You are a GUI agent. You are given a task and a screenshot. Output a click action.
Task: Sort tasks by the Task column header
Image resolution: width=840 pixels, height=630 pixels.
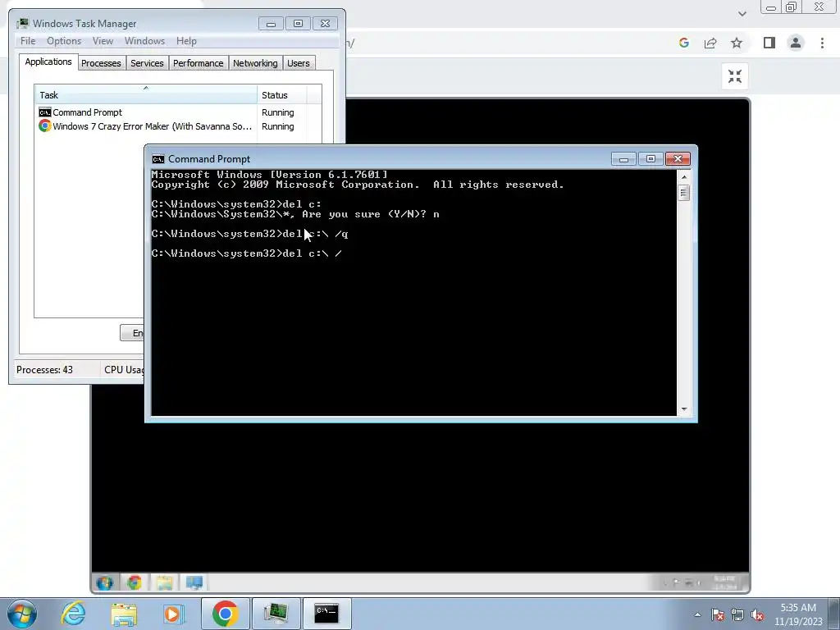[145, 95]
